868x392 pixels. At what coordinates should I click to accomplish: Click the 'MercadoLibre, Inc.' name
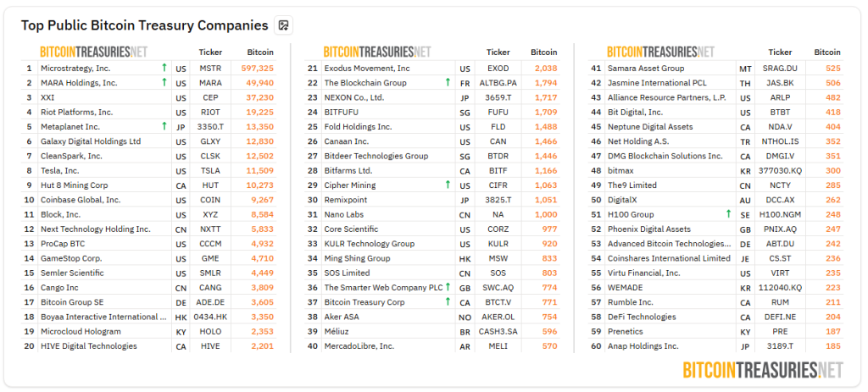pyautogui.click(x=359, y=346)
